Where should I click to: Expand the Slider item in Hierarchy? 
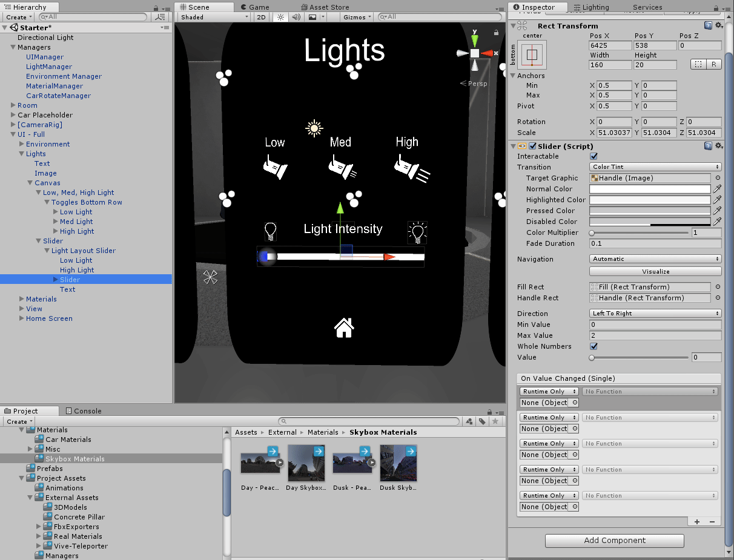click(56, 280)
